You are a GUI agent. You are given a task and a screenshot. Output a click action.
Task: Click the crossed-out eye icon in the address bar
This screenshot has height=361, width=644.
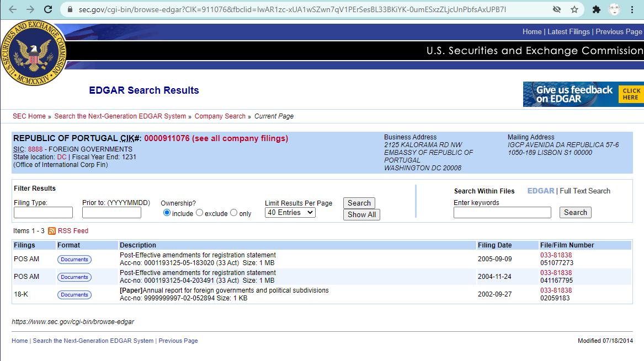(x=556, y=9)
